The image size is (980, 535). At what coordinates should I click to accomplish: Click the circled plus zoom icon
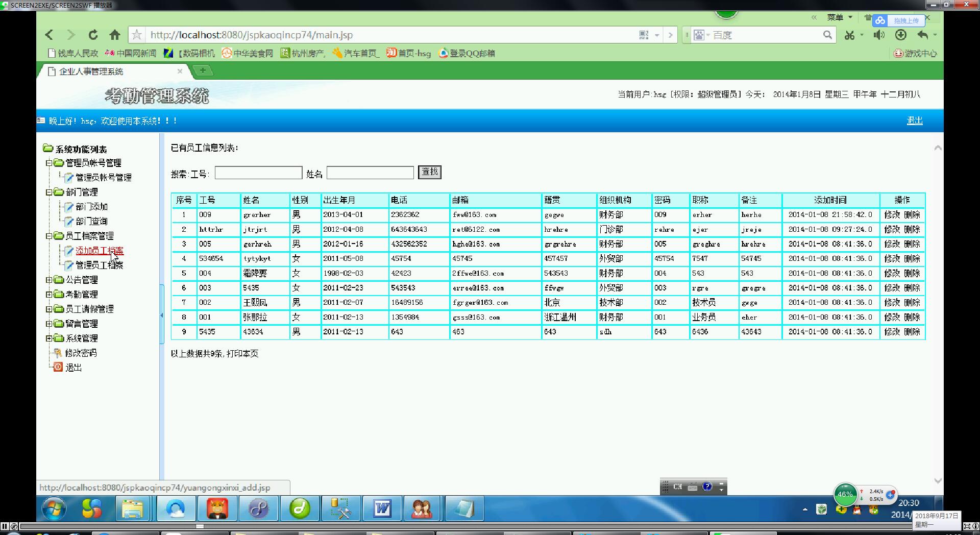pos(901,35)
